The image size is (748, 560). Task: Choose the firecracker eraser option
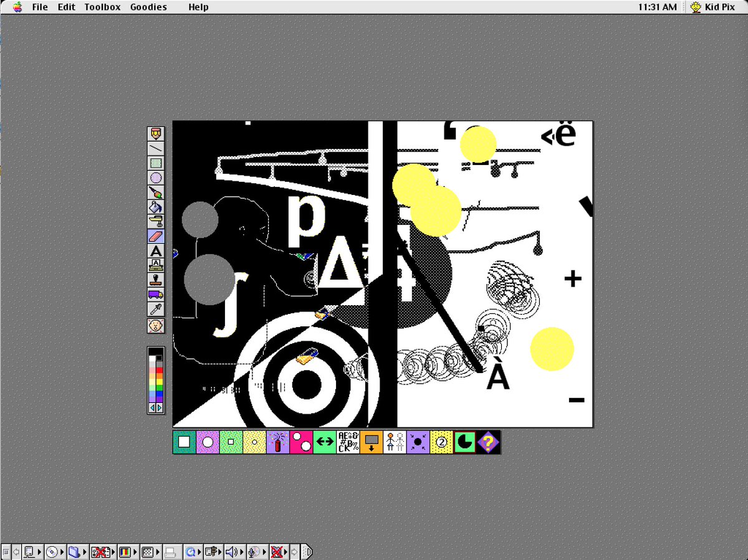point(277,442)
